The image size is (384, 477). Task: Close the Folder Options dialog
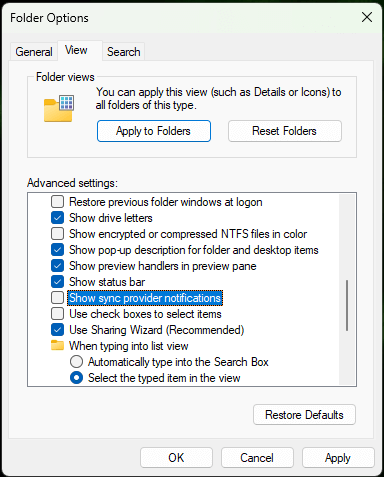[x=367, y=17]
